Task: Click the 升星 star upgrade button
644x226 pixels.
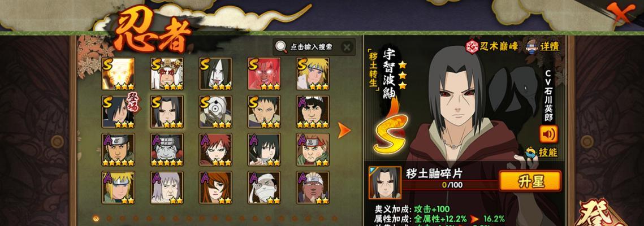Action: tap(530, 181)
